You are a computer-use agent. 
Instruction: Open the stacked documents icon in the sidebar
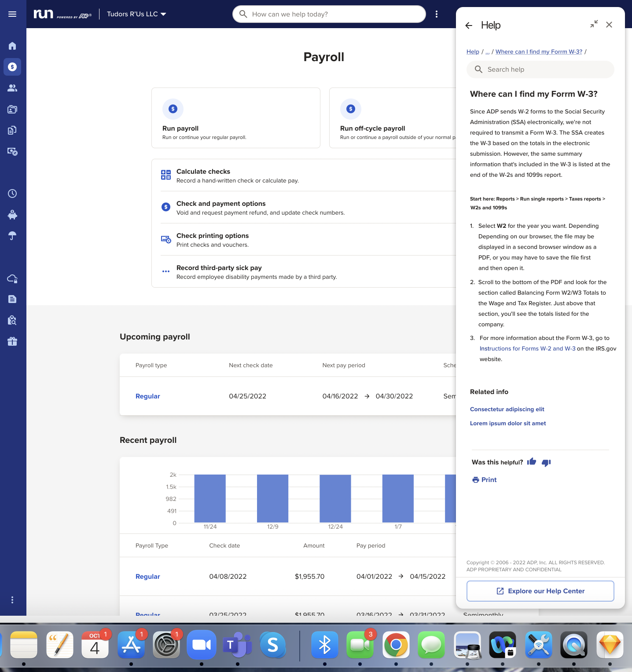click(x=12, y=130)
